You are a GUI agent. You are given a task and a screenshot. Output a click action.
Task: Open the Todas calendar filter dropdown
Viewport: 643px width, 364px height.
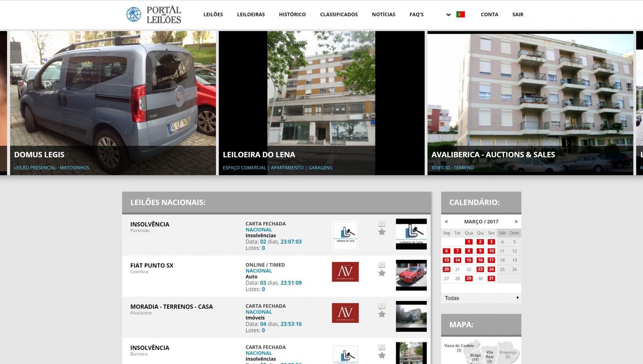click(481, 298)
